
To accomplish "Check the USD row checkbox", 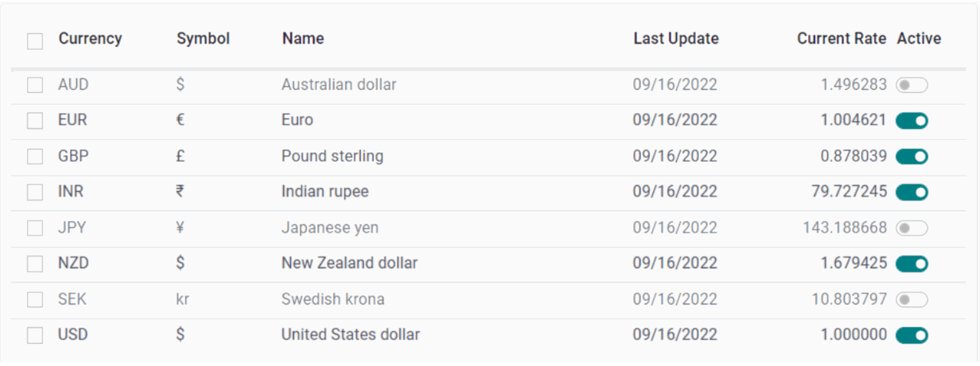I will (35, 335).
